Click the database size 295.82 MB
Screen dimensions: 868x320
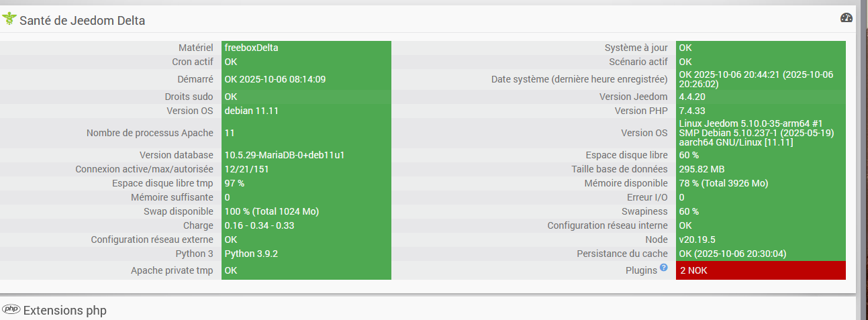(702, 169)
